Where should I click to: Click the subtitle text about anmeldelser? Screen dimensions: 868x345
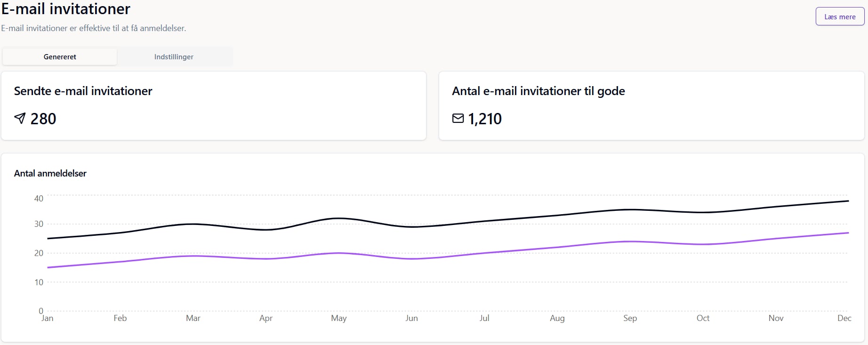tap(93, 28)
